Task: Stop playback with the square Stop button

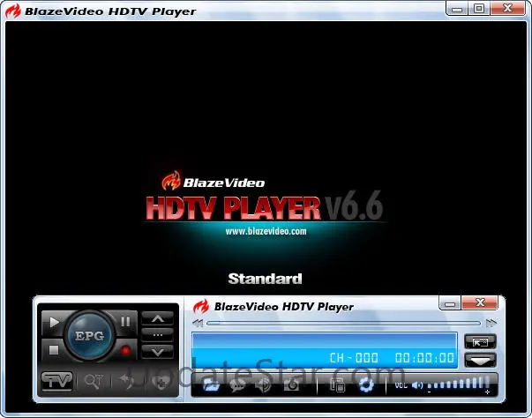Action: point(54,350)
